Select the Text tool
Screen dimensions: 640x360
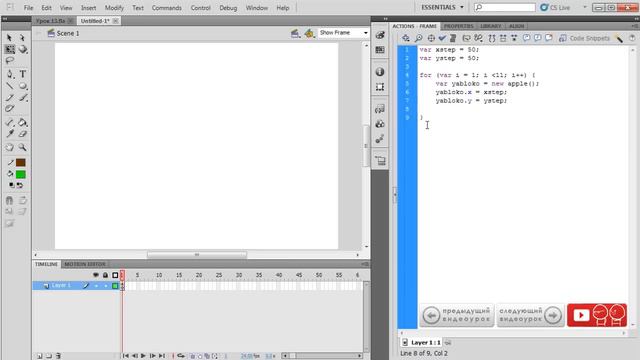pyautogui.click(x=23, y=74)
